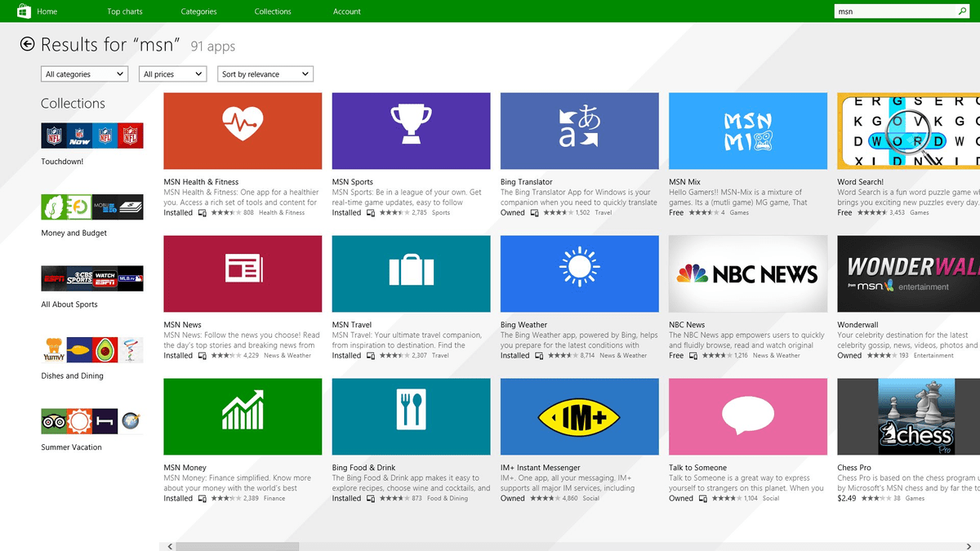The width and height of the screenshot is (980, 551).
Task: Click the MSN Travel title text
Action: 352,325
